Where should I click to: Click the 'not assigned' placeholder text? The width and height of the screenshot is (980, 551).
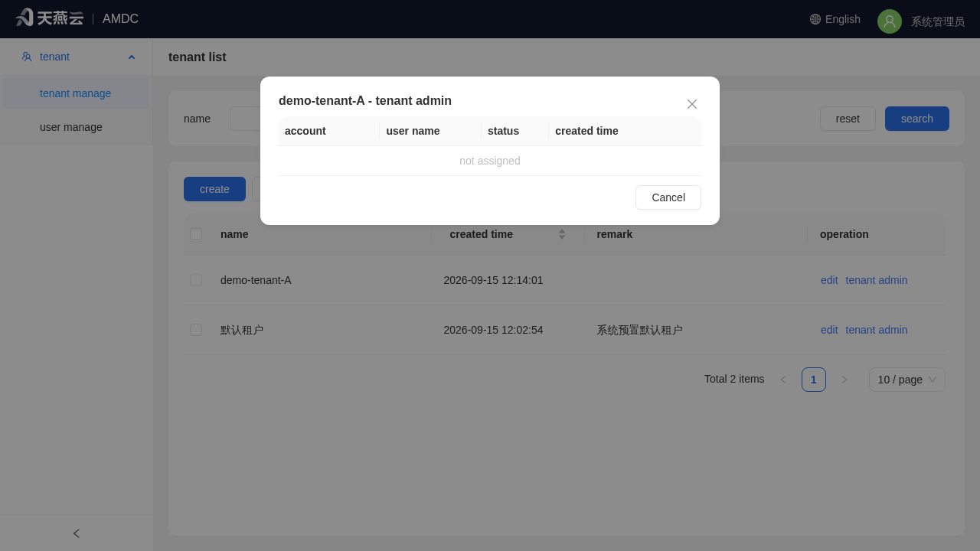[490, 161]
